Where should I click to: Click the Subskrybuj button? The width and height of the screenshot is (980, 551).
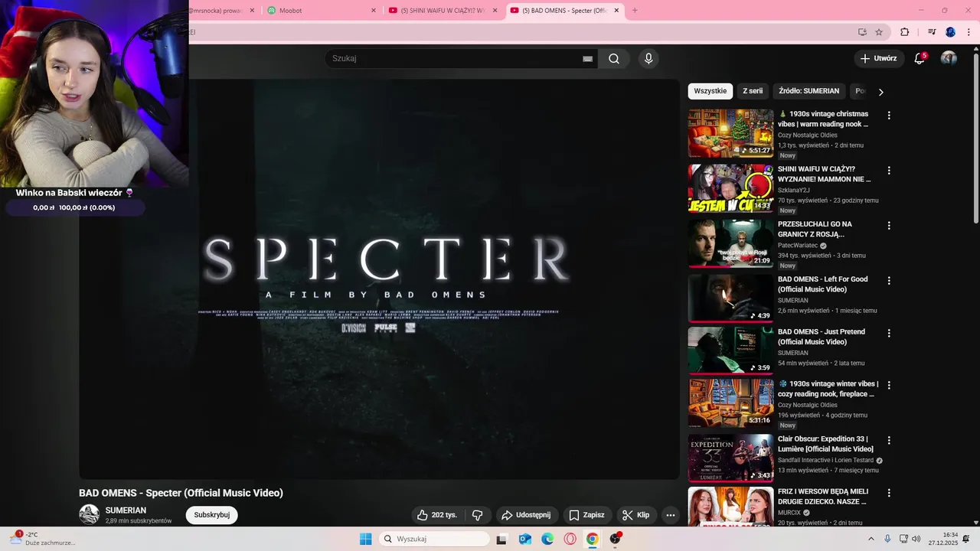click(x=211, y=515)
